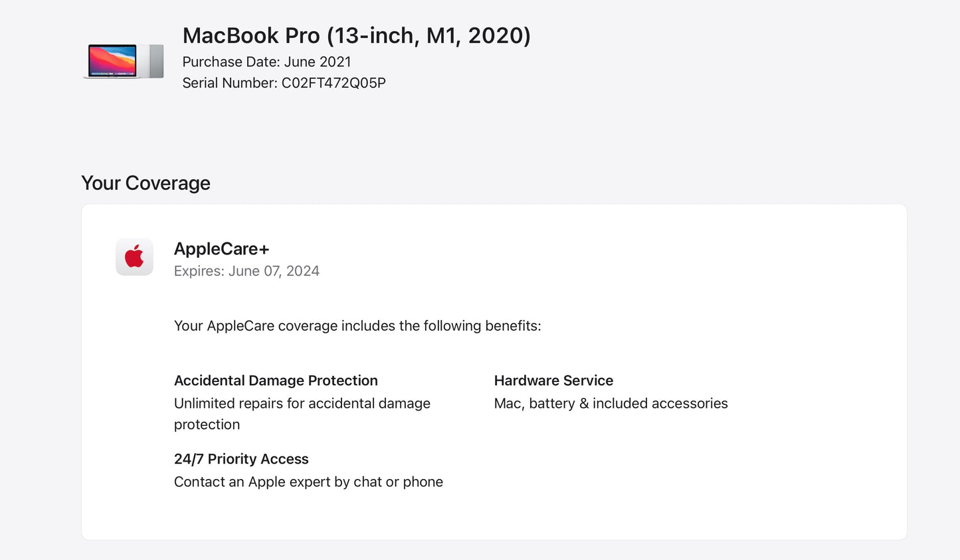
Task: Expand the AppleCare+ benefits card
Action: point(494,371)
